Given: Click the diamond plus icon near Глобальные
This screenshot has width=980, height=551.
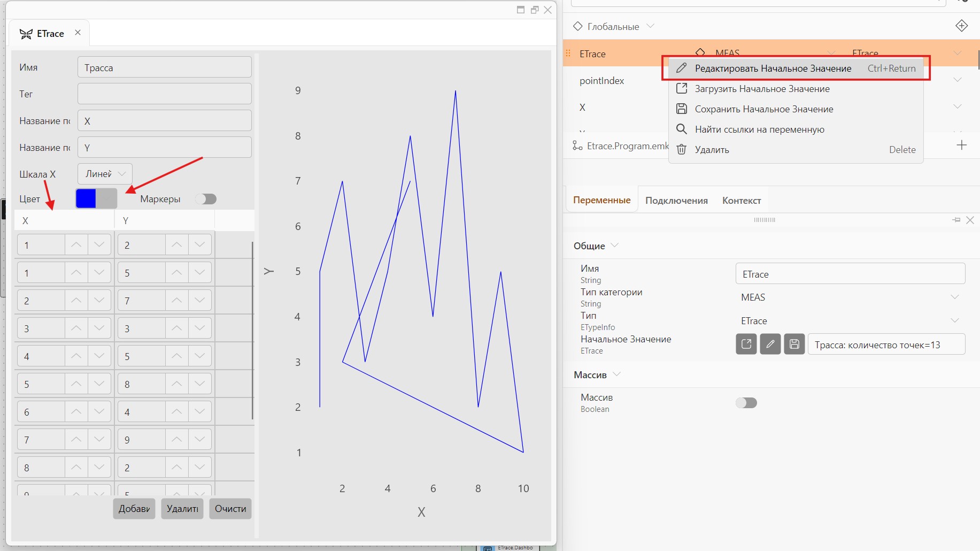Looking at the screenshot, I should pos(962,26).
